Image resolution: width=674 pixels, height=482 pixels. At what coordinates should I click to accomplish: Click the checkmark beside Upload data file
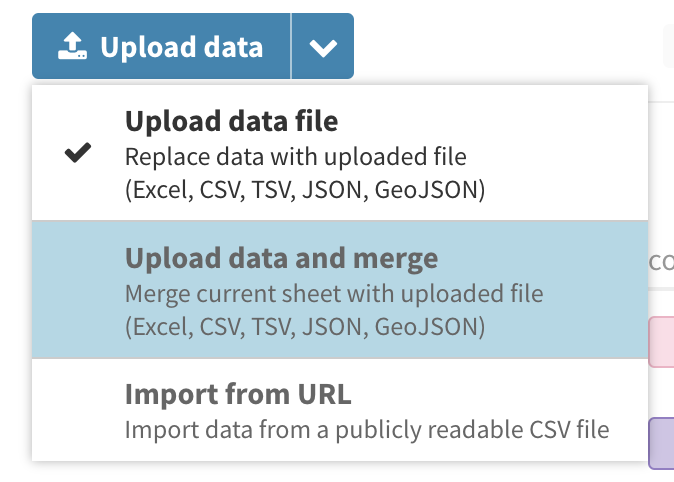79,153
